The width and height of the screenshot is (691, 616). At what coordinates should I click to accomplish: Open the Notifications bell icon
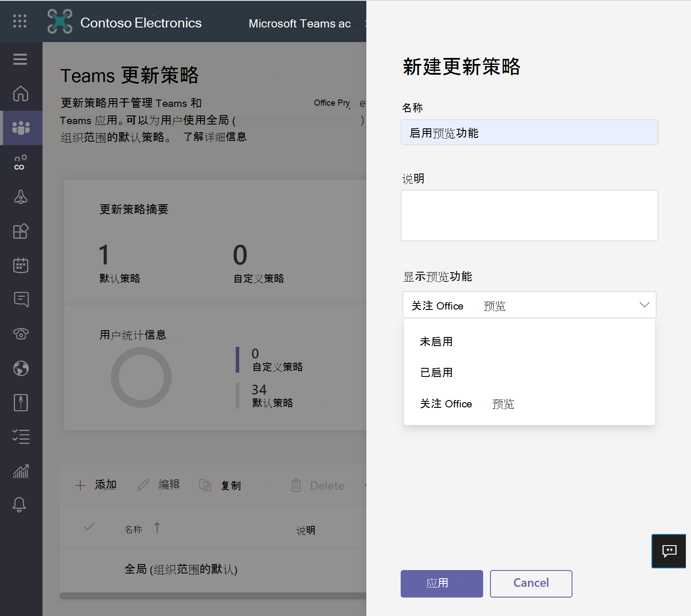point(19,504)
